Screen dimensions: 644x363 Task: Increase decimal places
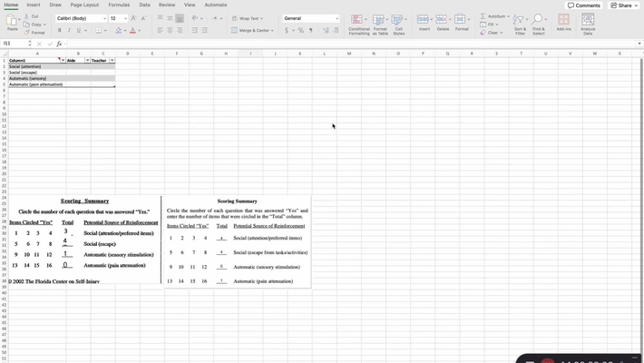[326, 31]
